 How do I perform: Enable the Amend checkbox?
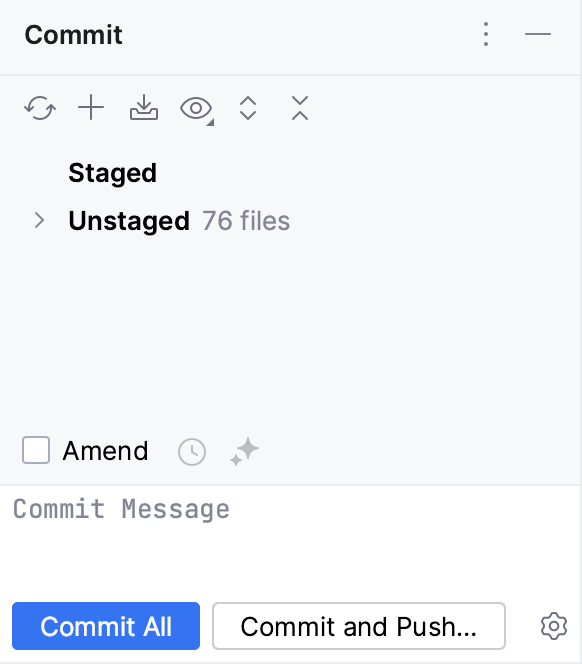(x=36, y=450)
